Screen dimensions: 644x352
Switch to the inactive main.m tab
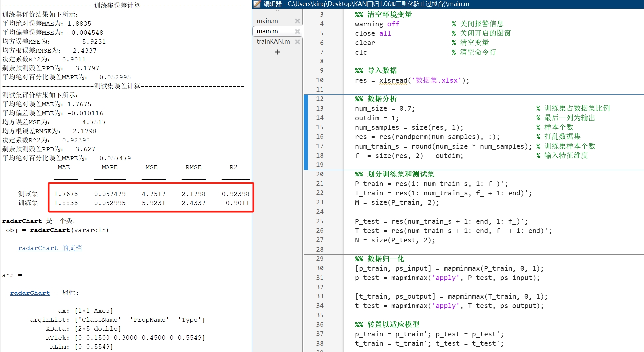267,21
